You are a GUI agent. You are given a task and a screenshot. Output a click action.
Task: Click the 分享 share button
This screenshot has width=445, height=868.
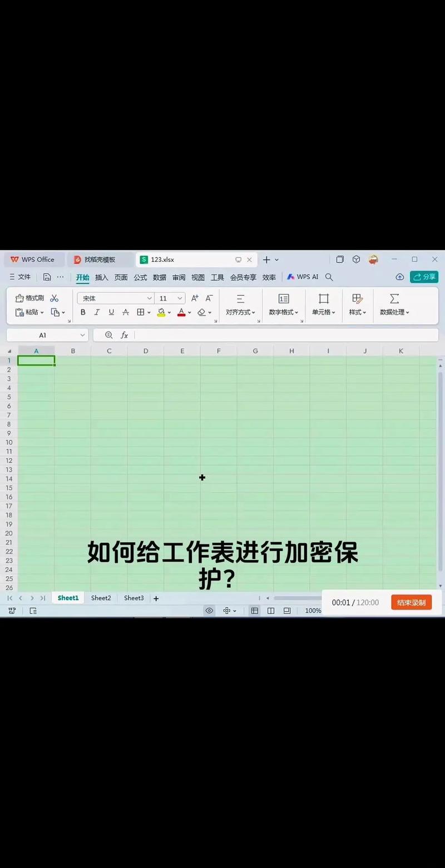click(424, 276)
